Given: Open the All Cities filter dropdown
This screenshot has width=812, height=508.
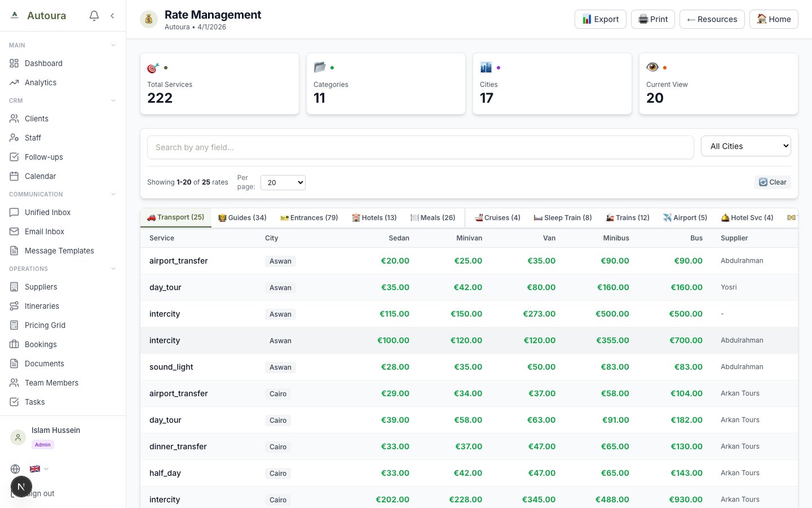Looking at the screenshot, I should [746, 146].
